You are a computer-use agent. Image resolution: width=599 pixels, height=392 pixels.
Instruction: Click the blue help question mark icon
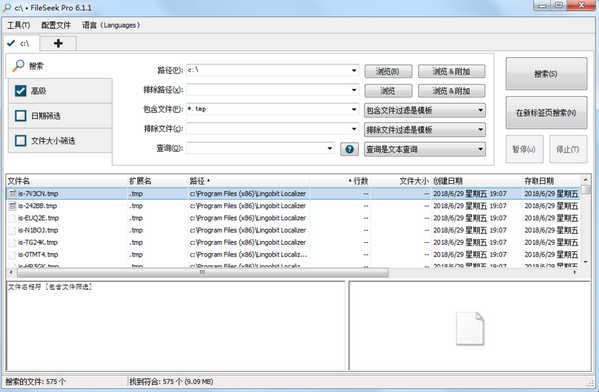(x=349, y=149)
